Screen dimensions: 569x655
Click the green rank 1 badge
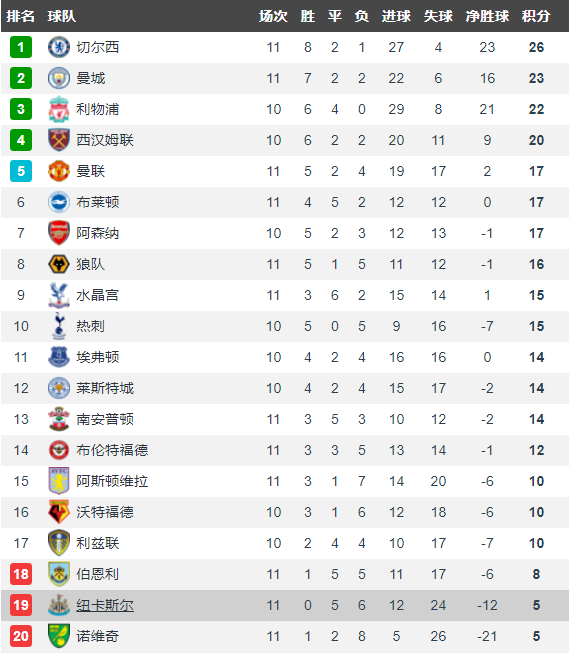pyautogui.click(x=21, y=47)
